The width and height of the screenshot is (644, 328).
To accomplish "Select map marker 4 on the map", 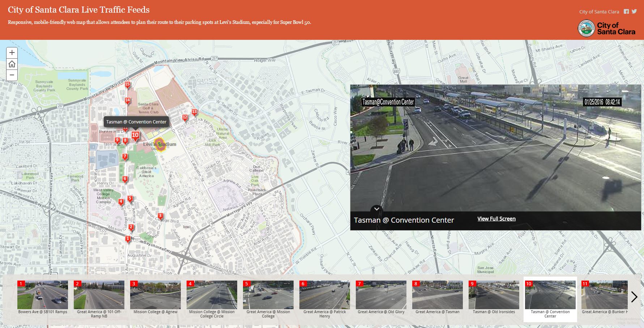I will coord(121,202).
